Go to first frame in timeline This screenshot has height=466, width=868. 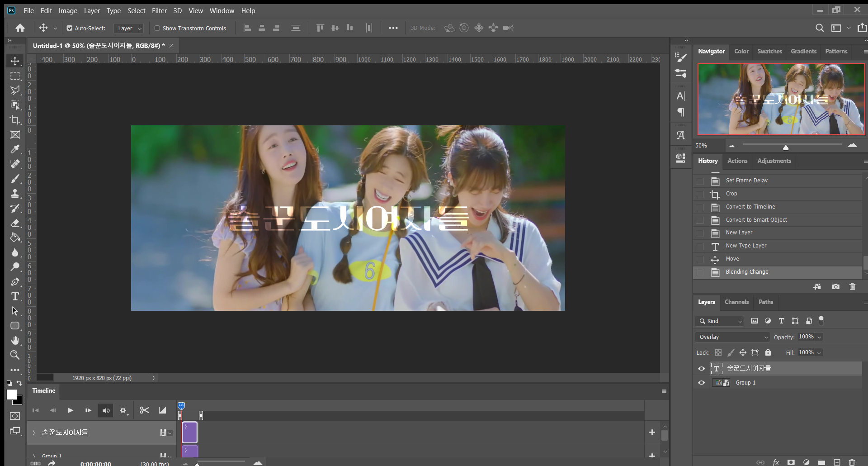35,410
